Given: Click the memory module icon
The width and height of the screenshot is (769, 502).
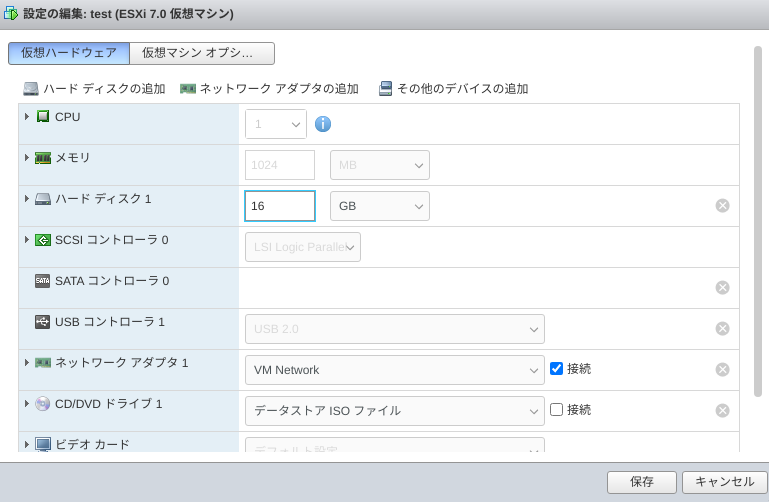Looking at the screenshot, I should coord(43,158).
